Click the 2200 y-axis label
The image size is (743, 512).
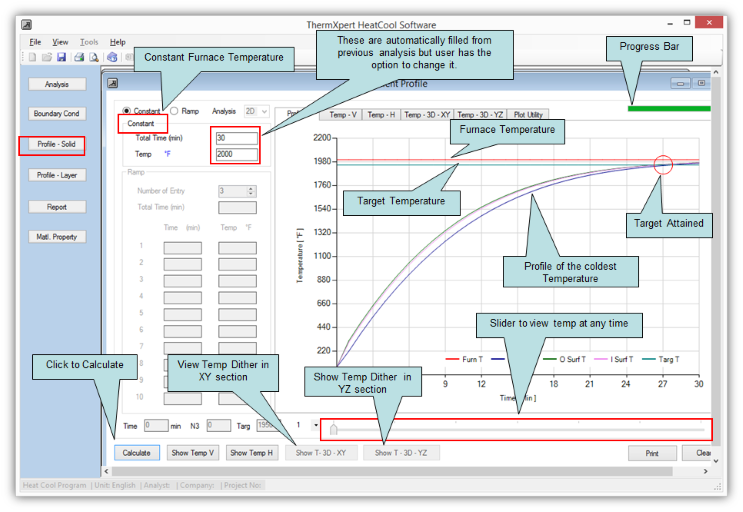322,138
